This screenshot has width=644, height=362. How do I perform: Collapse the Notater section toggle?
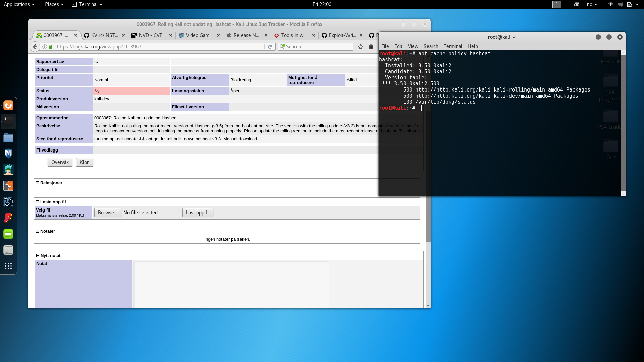pos(38,231)
